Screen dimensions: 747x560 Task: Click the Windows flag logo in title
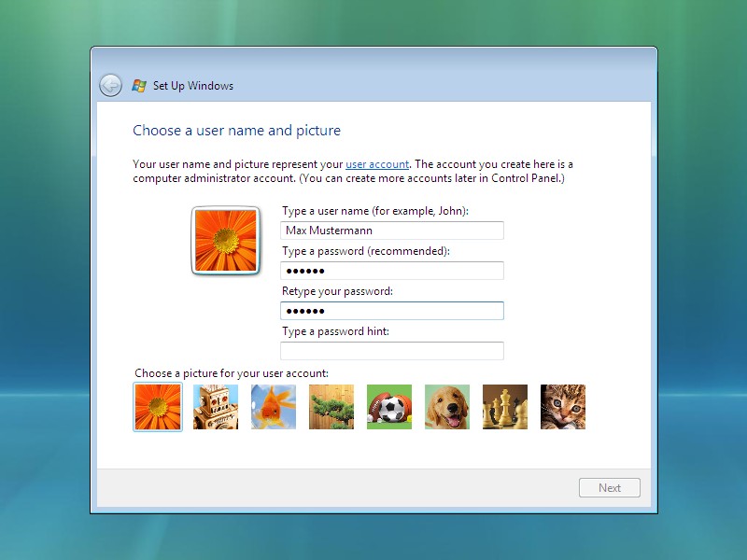click(x=139, y=86)
